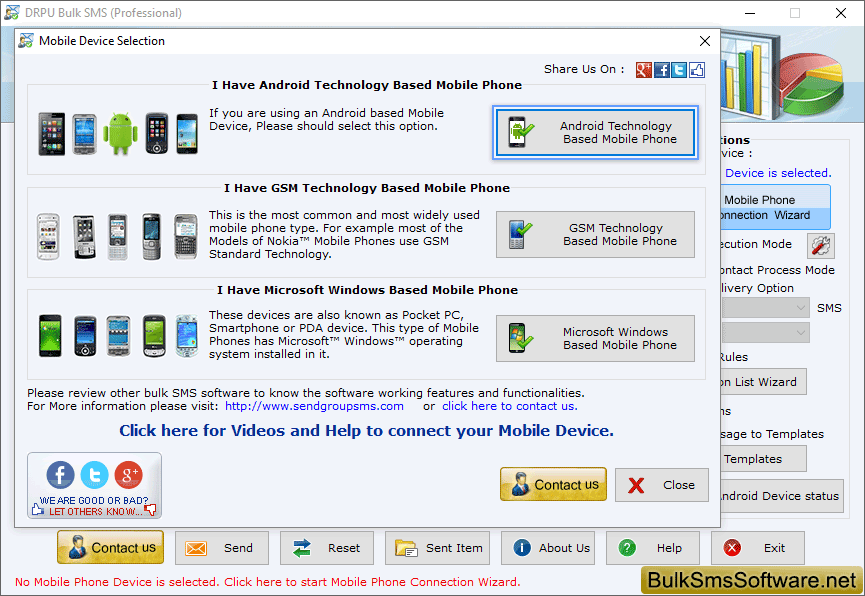Click the green-screen Windows phone image
This screenshot has height=596, width=865.
(x=50, y=336)
